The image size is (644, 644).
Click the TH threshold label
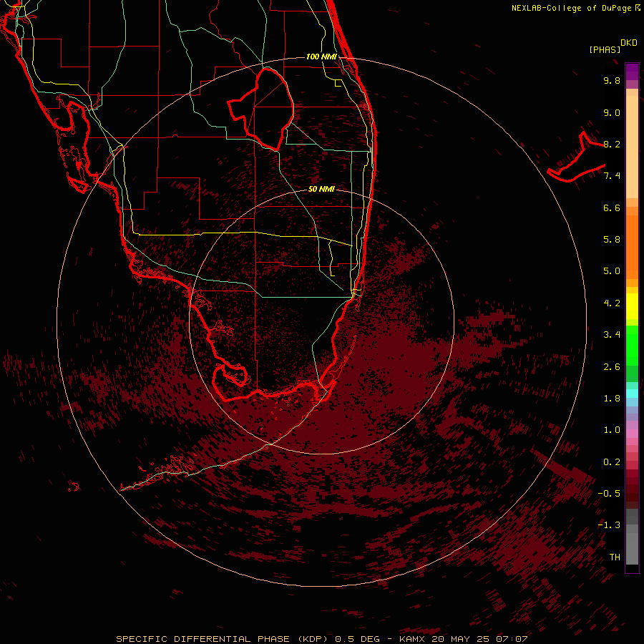[615, 557]
